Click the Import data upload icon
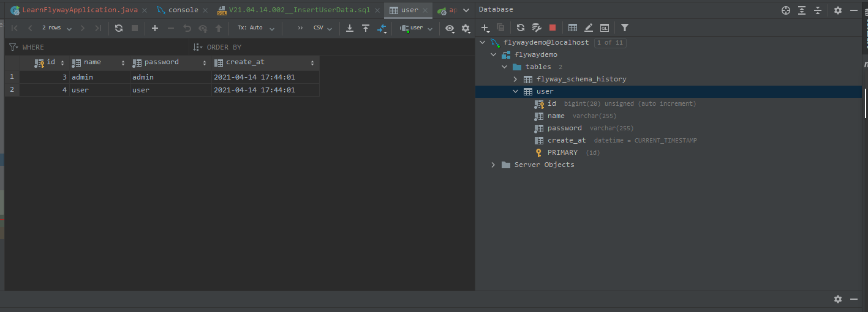 click(366, 28)
